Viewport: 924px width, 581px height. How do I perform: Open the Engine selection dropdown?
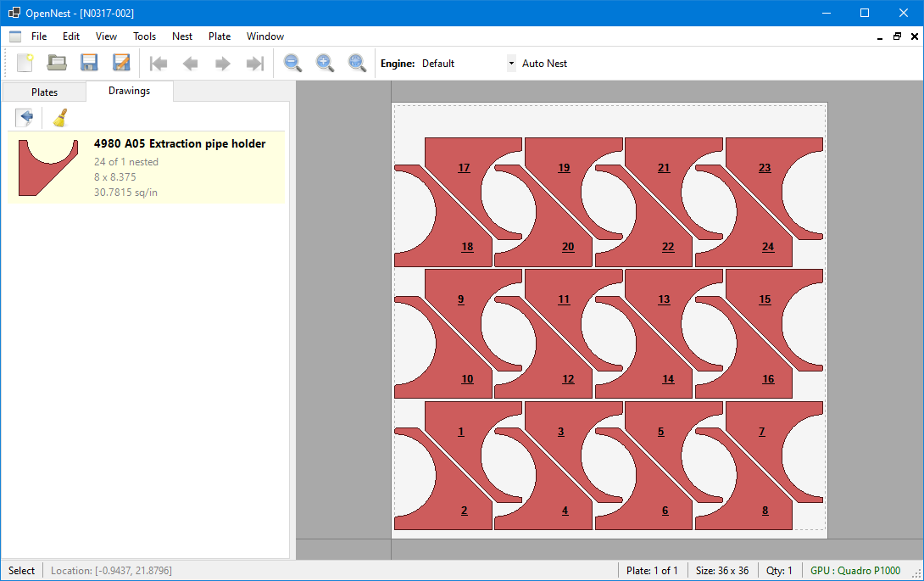[x=510, y=63]
